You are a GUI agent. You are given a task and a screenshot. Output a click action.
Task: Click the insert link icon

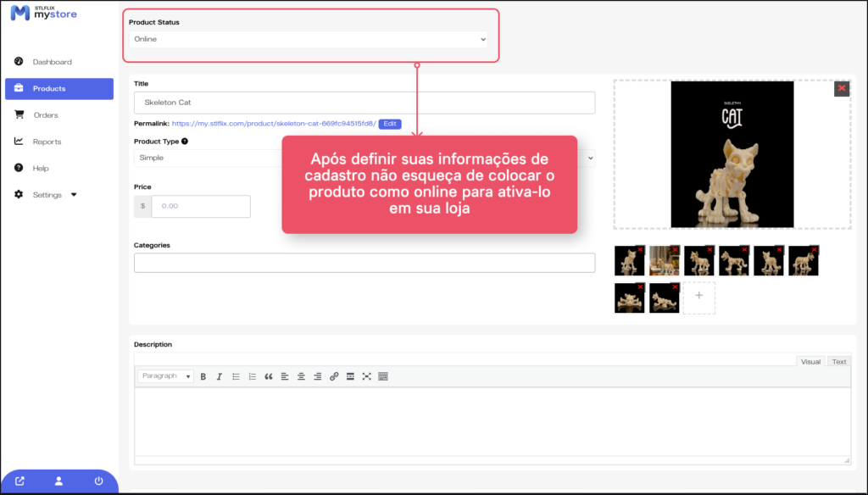[x=334, y=376]
